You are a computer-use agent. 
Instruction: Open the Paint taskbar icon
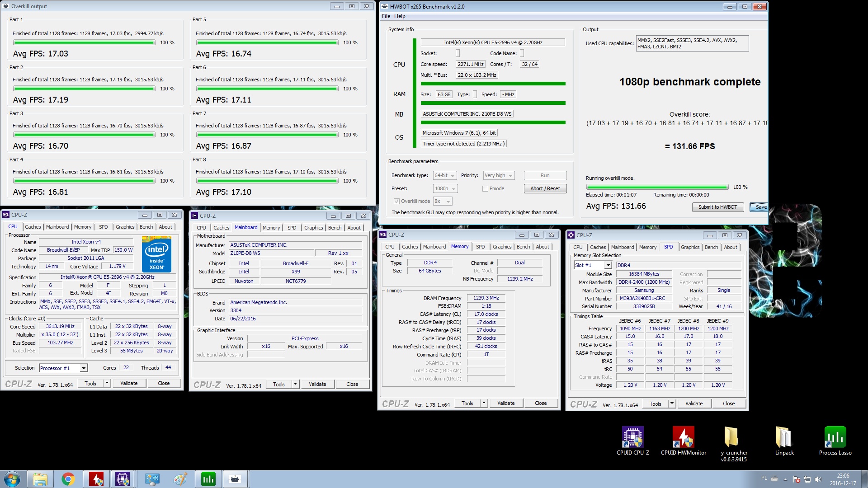coord(180,479)
